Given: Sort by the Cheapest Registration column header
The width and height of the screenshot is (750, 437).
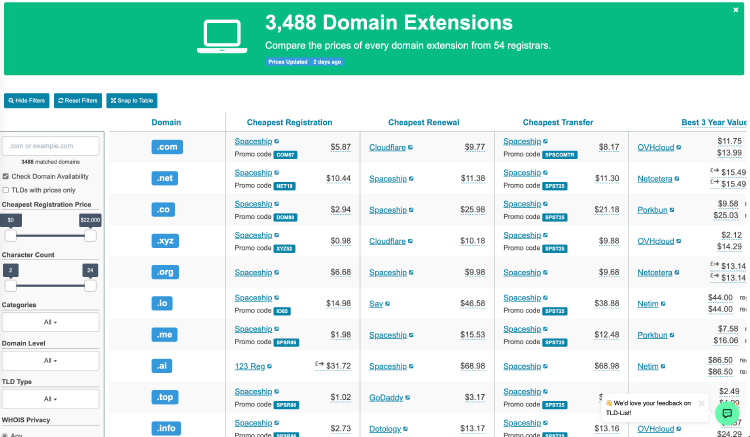Looking at the screenshot, I should point(289,122).
